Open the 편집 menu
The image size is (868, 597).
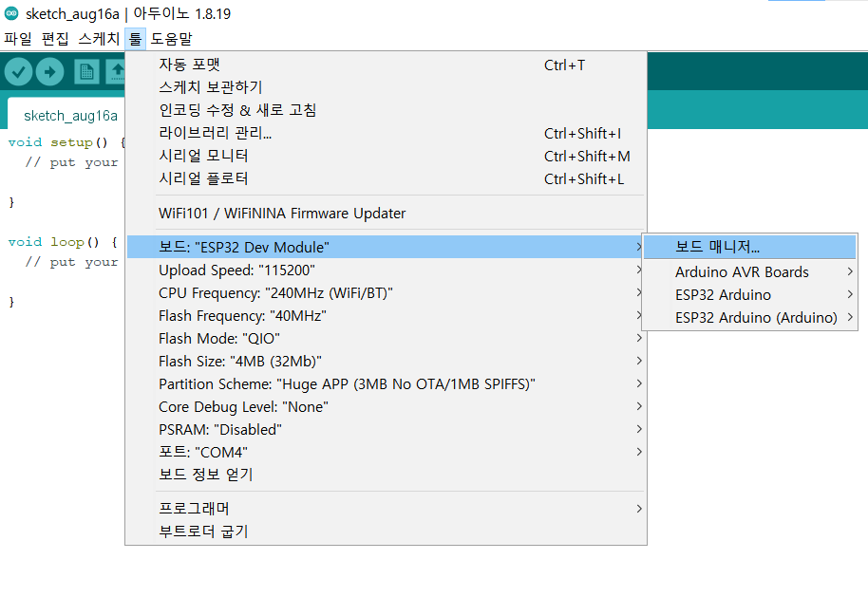point(55,39)
